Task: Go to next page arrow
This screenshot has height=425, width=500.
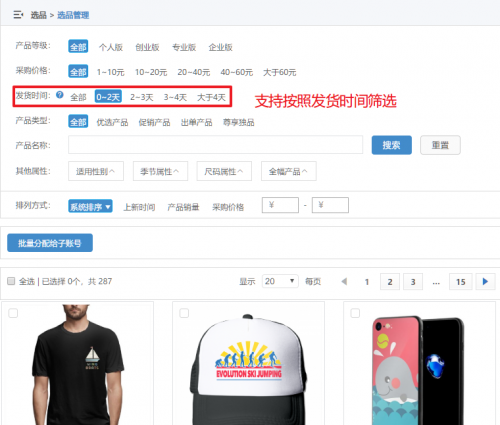Action: point(485,282)
